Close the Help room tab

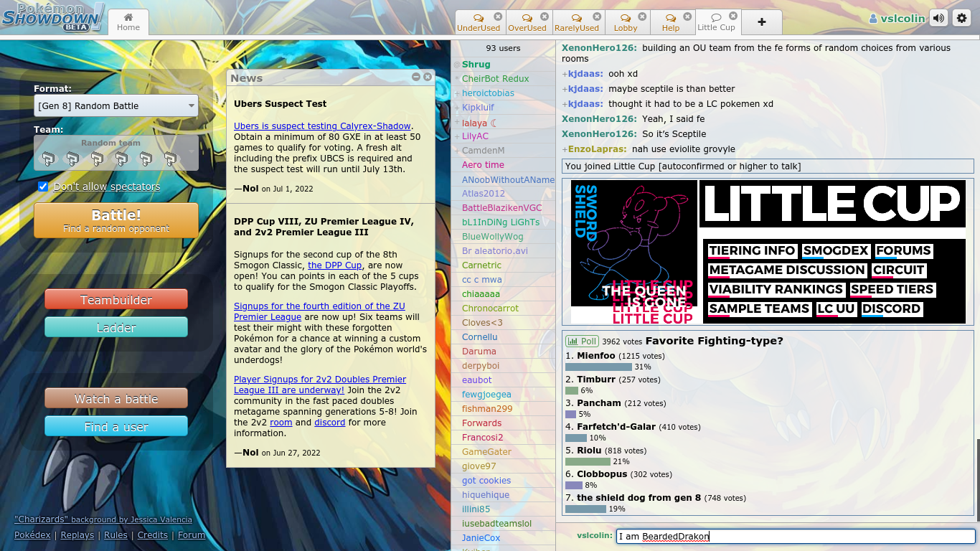point(688,16)
